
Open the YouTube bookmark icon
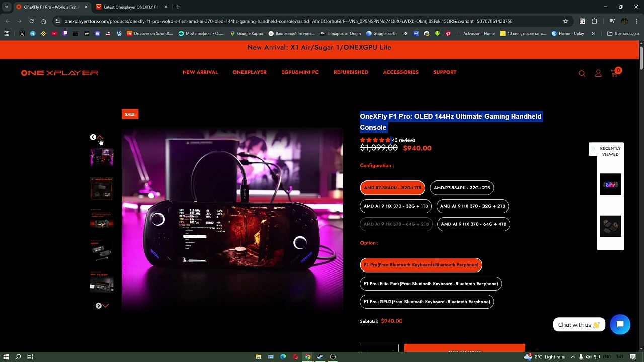tap(54, 34)
